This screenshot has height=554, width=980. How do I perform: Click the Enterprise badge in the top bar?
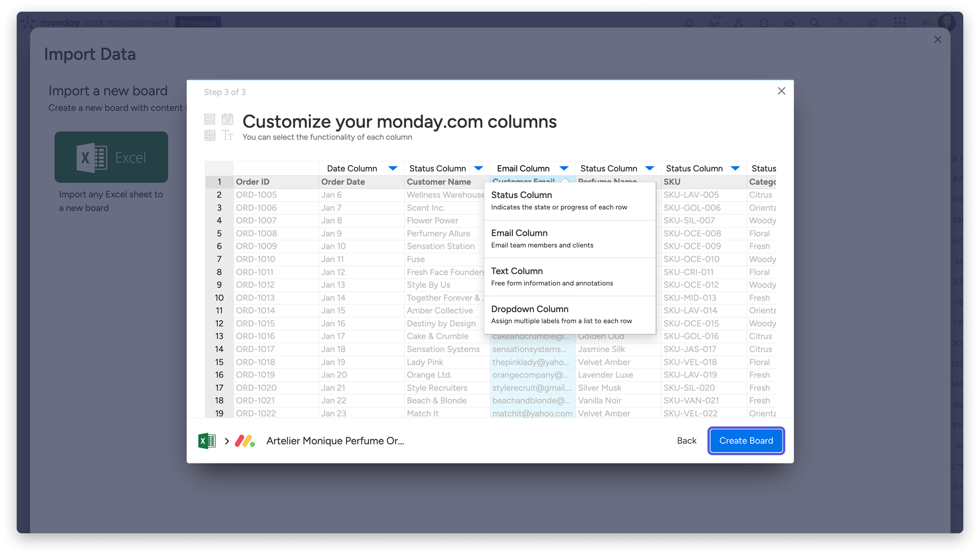(198, 23)
